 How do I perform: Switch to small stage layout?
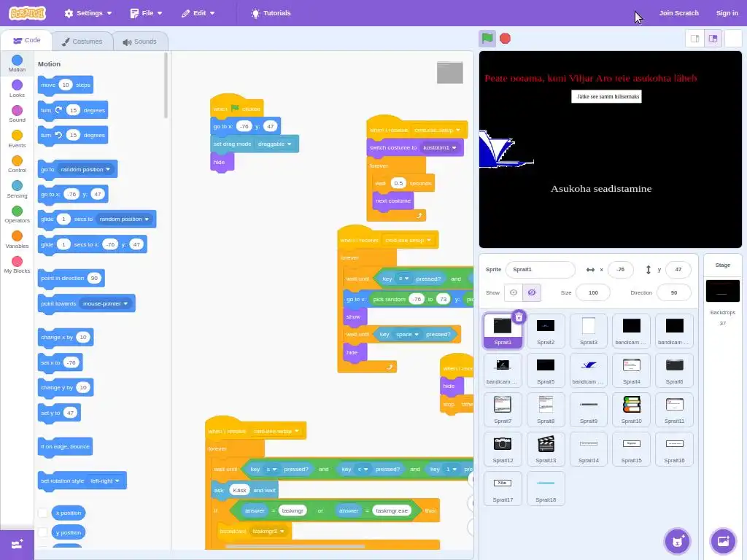tap(694, 39)
